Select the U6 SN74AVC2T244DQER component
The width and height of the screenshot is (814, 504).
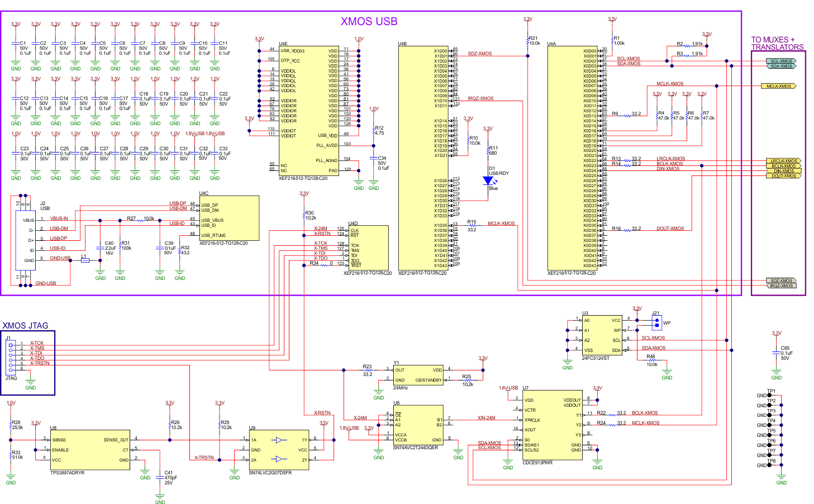point(418,425)
